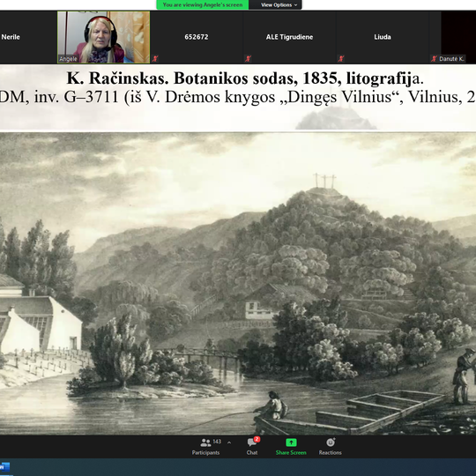Select Angele's video thumbnail
Image resolution: width=476 pixels, height=476 pixels.
(103, 37)
